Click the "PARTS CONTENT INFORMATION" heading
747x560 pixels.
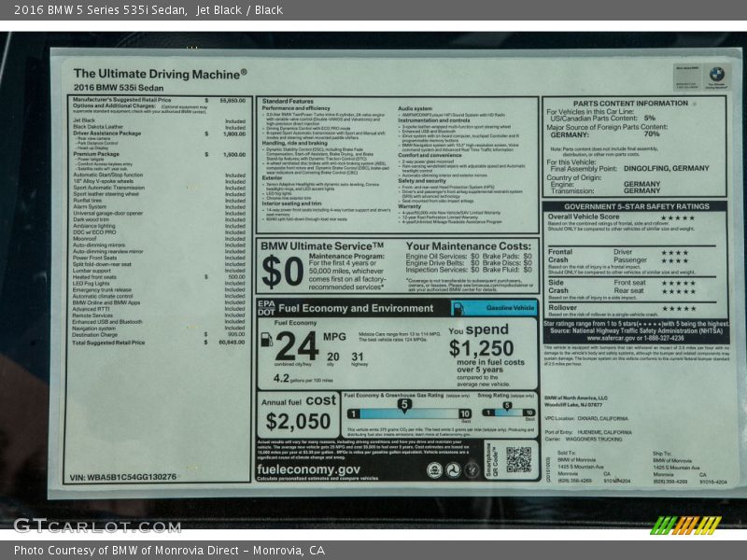630,104
